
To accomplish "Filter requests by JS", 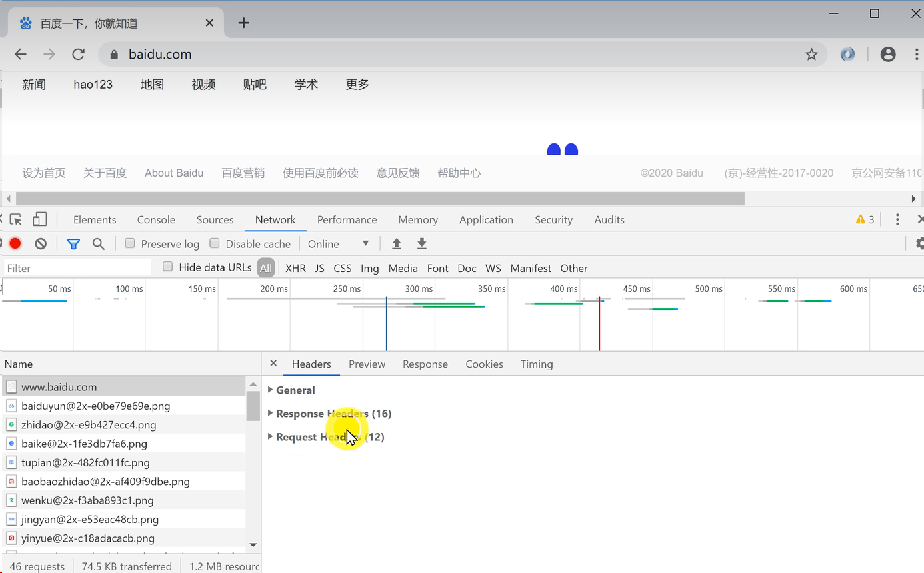I will point(320,268).
